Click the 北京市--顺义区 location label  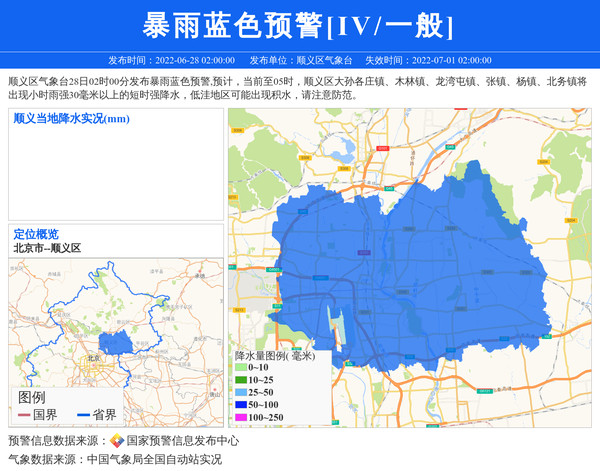(47, 248)
